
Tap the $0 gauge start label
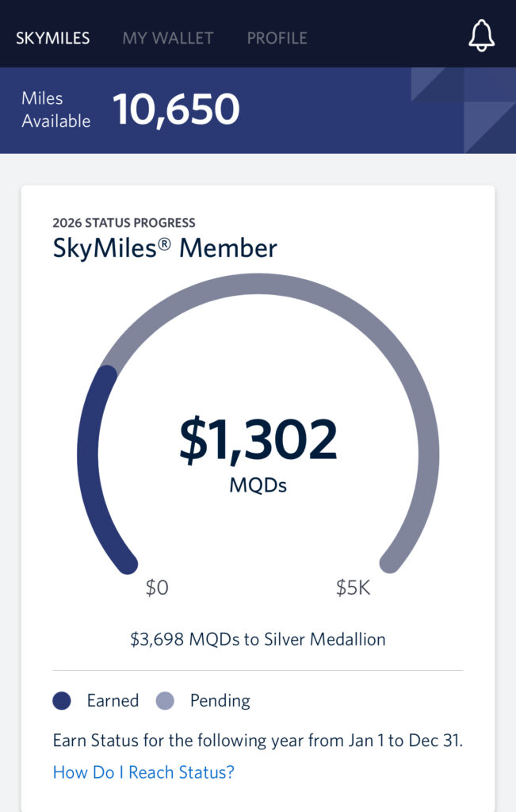pyautogui.click(x=157, y=588)
